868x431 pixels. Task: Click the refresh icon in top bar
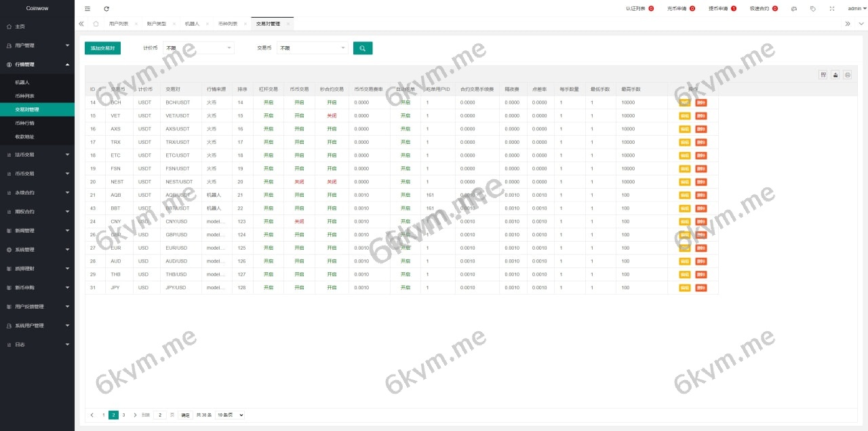(x=106, y=9)
